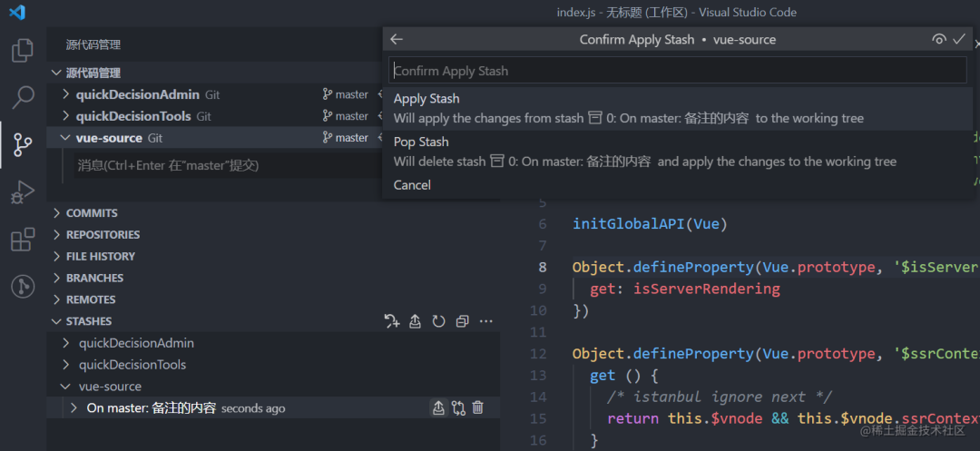Screen dimensions: 980x451
Task: Refresh the STASHES view
Action: point(439,321)
